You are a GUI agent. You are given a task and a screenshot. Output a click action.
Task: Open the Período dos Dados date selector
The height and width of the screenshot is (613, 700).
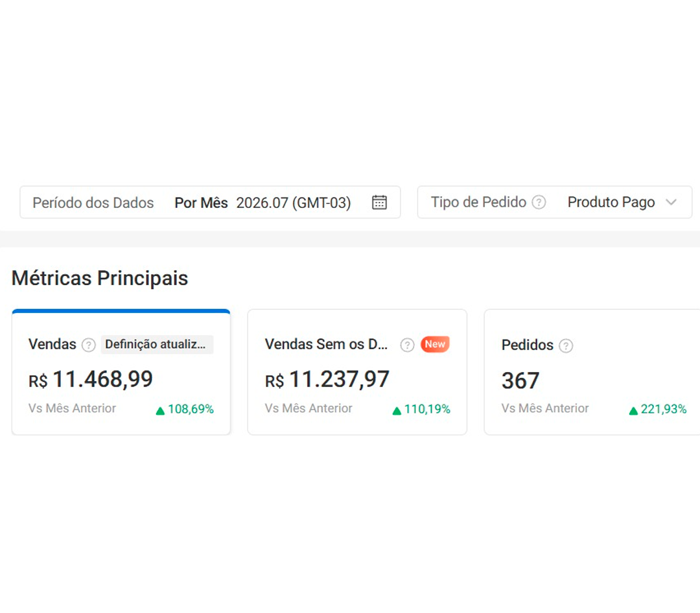tap(210, 202)
